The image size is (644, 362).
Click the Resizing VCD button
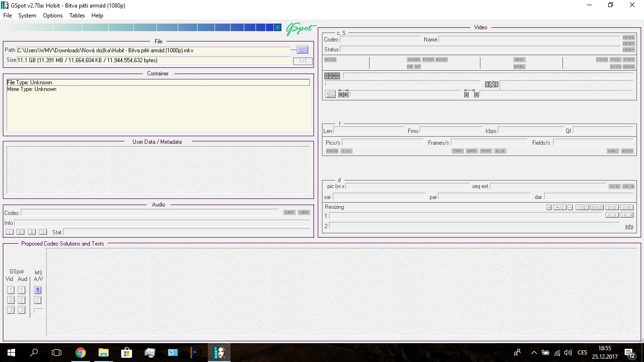582,207
